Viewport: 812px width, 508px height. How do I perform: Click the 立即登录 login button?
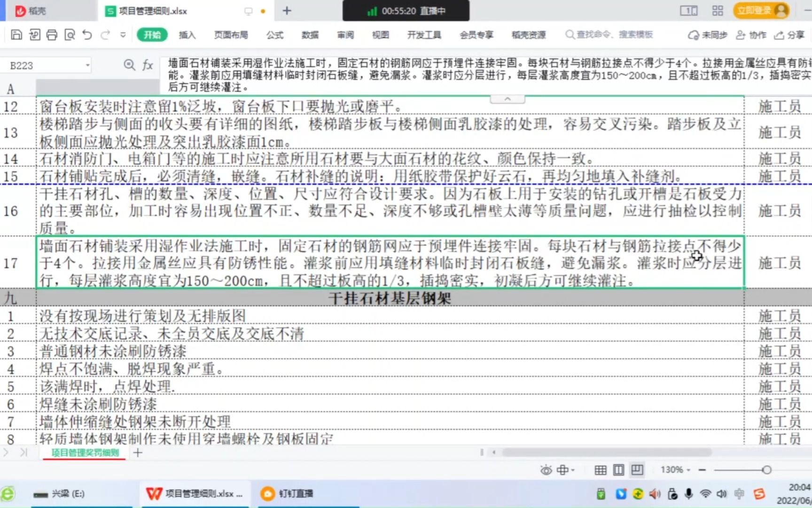point(760,10)
